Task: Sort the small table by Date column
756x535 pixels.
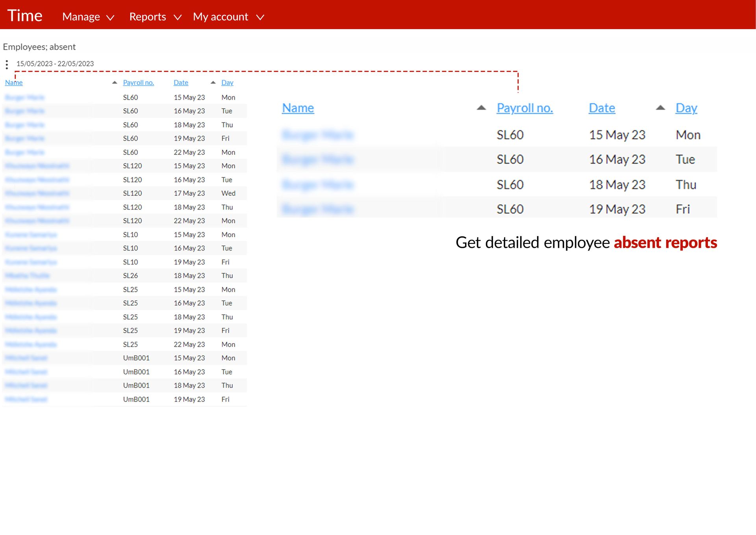Action: coord(181,83)
